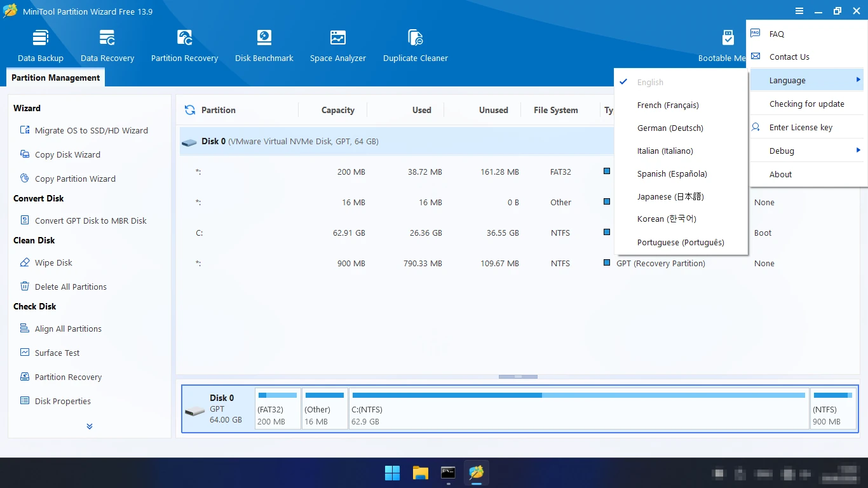The image size is (868, 488).
Task: Launch the Data Recovery tool
Action: [107, 46]
